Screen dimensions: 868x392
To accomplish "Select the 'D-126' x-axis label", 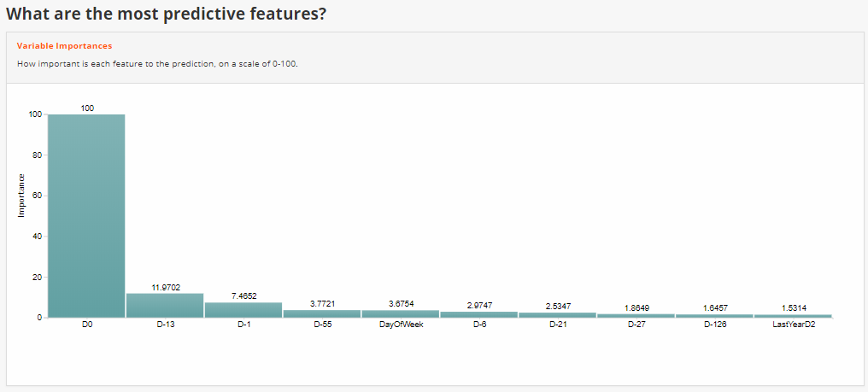I will tap(714, 325).
